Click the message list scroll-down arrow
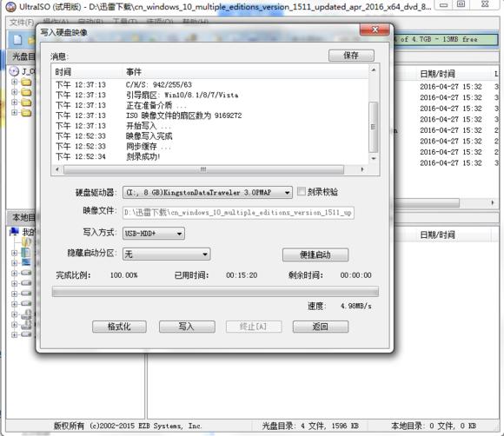 [x=373, y=158]
